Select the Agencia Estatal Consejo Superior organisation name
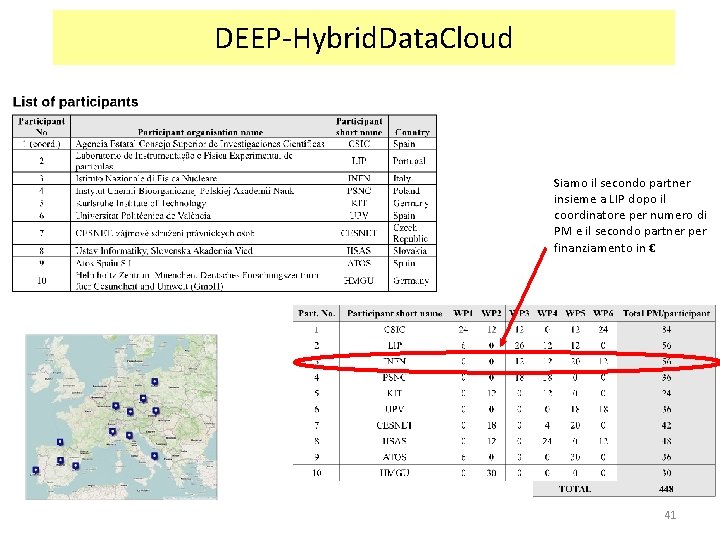The width and height of the screenshot is (720, 540). [x=200, y=144]
